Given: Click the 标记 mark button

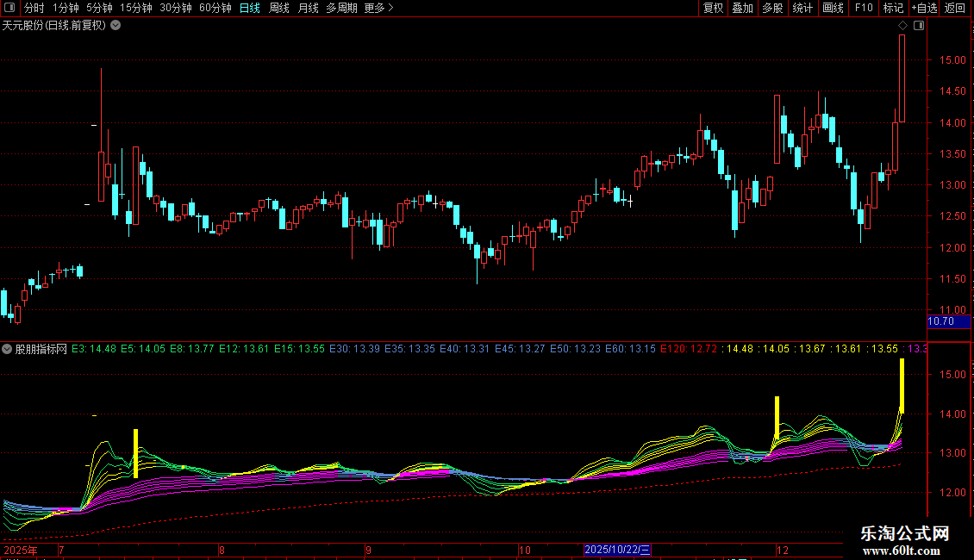Looking at the screenshot, I should [x=893, y=8].
